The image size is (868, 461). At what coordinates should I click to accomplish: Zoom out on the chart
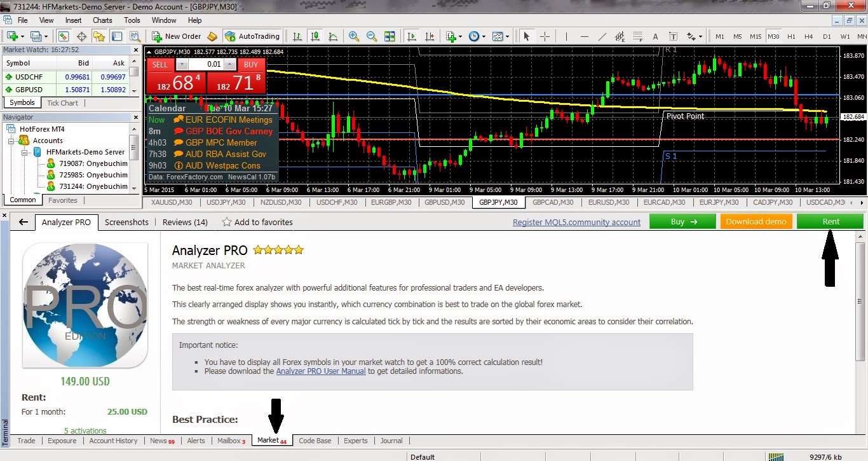[372, 36]
